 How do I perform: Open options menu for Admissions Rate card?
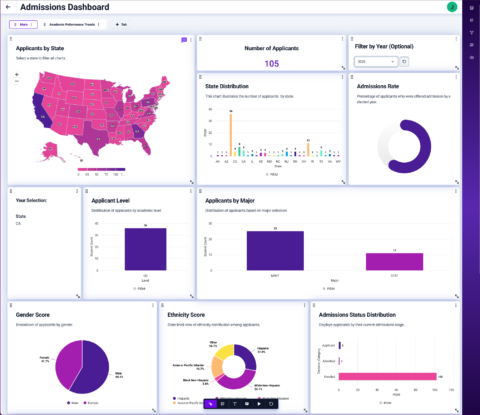click(x=456, y=77)
